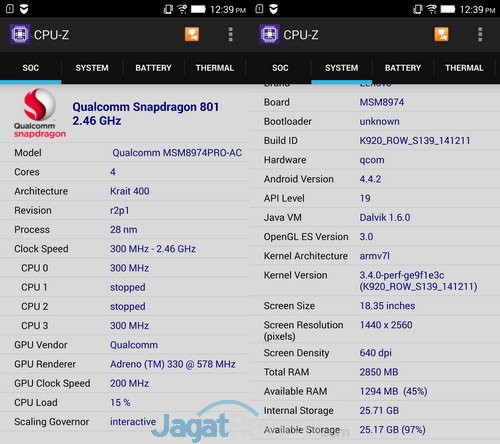Screen dimensions: 500x444
Task: Open the overflow menu in right screenshot
Action: (x=480, y=34)
